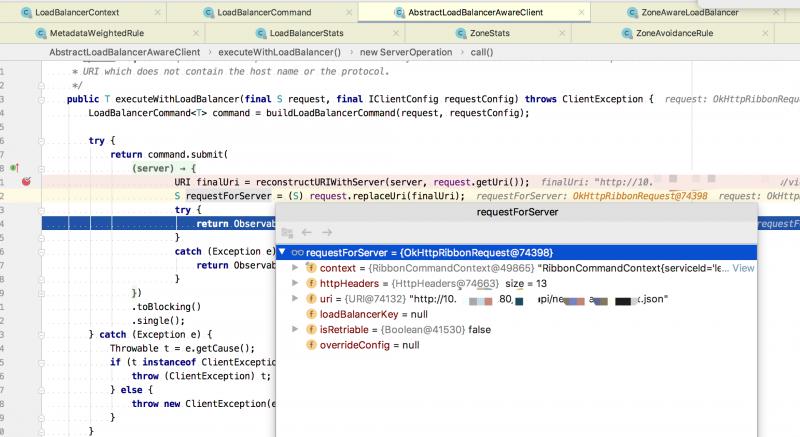Close the LoadBalancerCommand tab
This screenshot has height=437, width=800.
(349, 12)
